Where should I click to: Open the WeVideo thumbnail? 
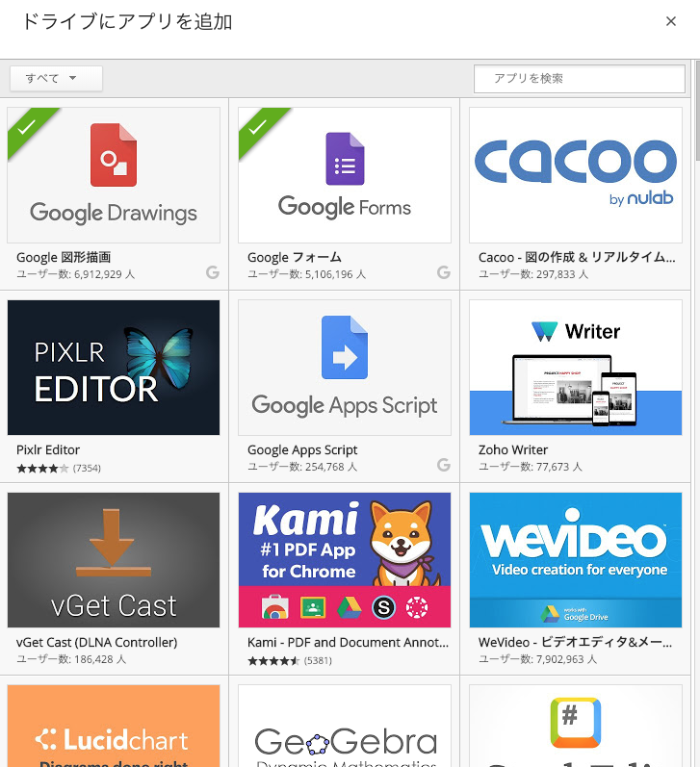[x=576, y=560]
